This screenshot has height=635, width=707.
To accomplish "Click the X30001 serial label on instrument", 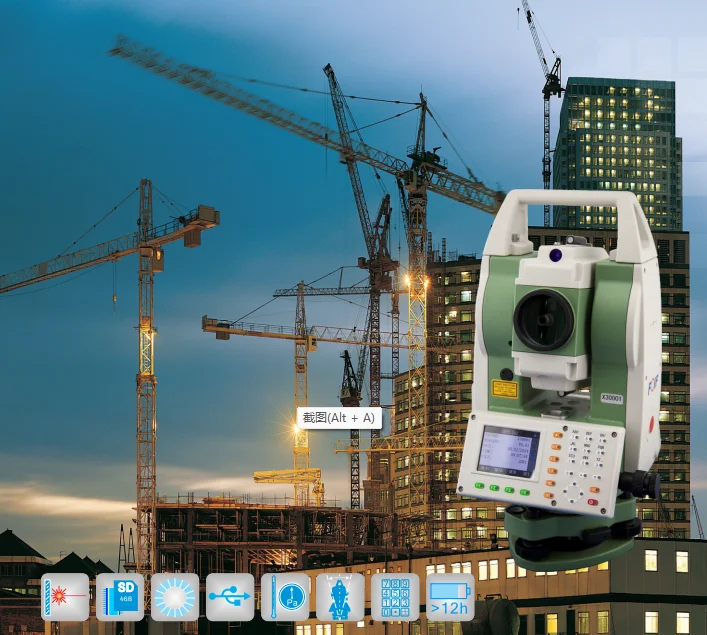I will click(x=611, y=398).
